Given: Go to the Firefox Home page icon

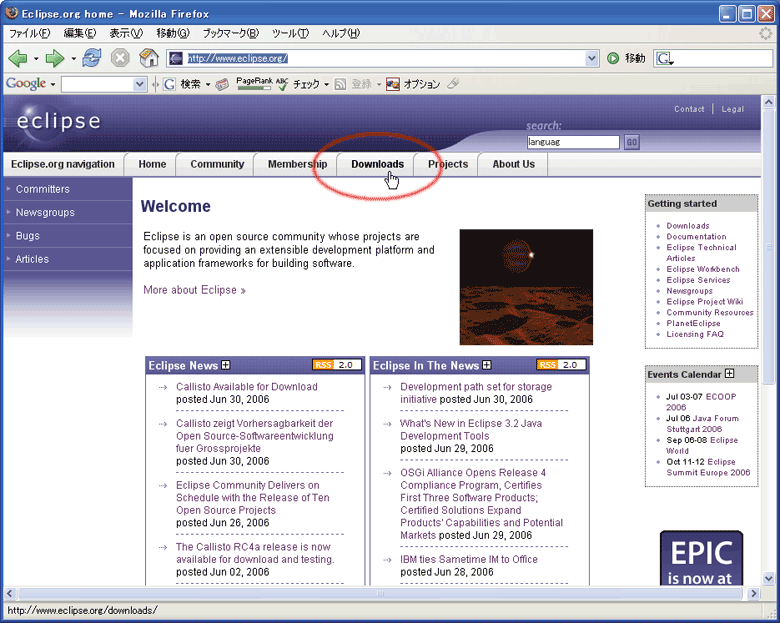Looking at the screenshot, I should tap(148, 58).
